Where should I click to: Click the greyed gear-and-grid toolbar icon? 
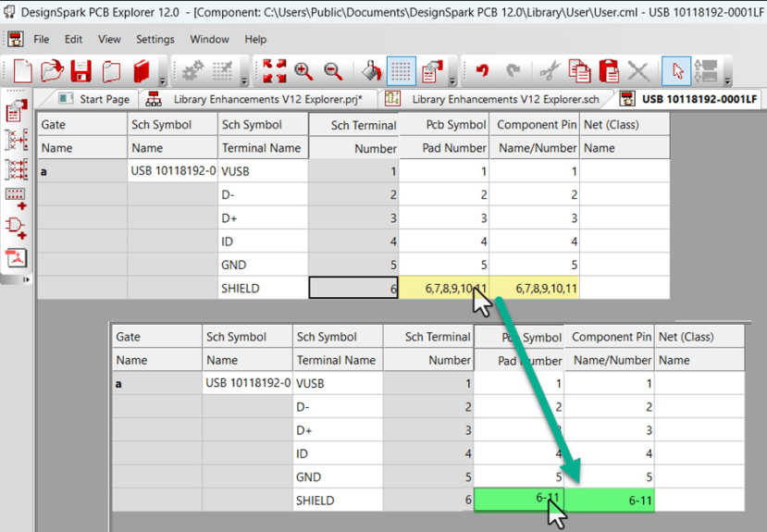[x=223, y=71]
